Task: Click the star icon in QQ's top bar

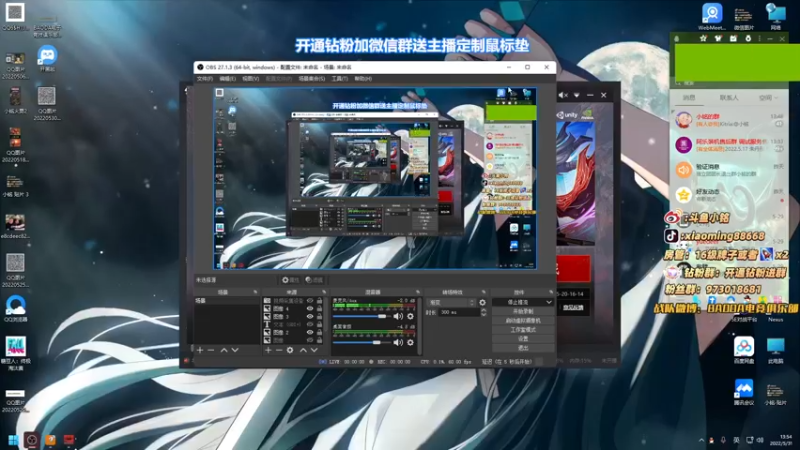Action: (x=703, y=38)
